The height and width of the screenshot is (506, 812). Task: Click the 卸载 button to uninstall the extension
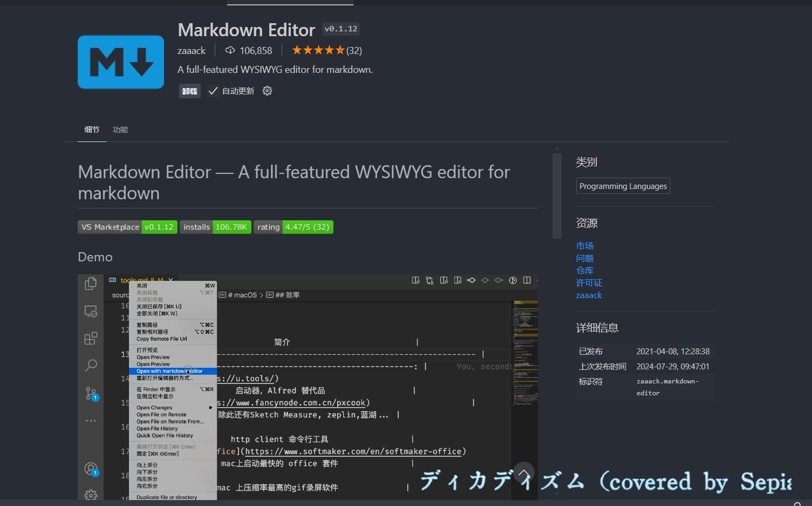pyautogui.click(x=189, y=91)
